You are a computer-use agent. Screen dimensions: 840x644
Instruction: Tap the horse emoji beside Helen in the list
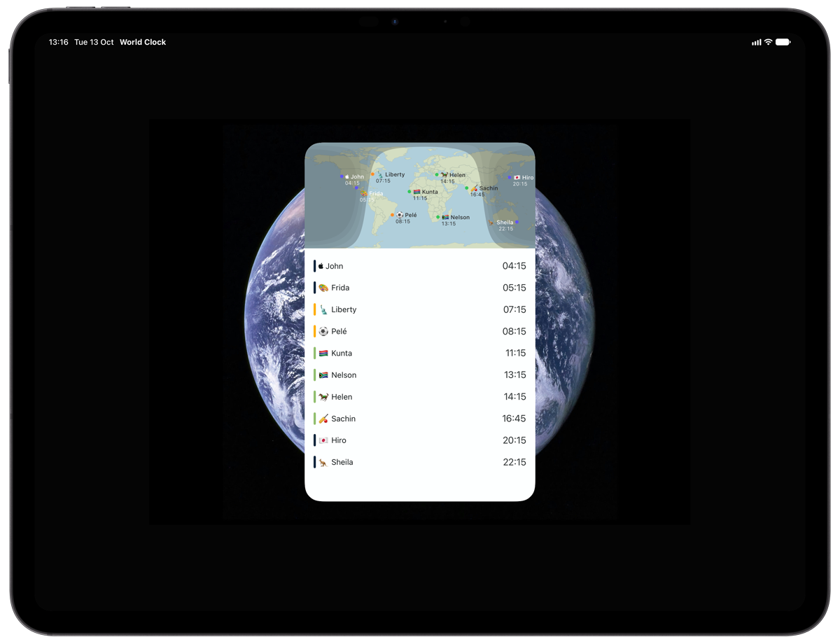tap(323, 397)
